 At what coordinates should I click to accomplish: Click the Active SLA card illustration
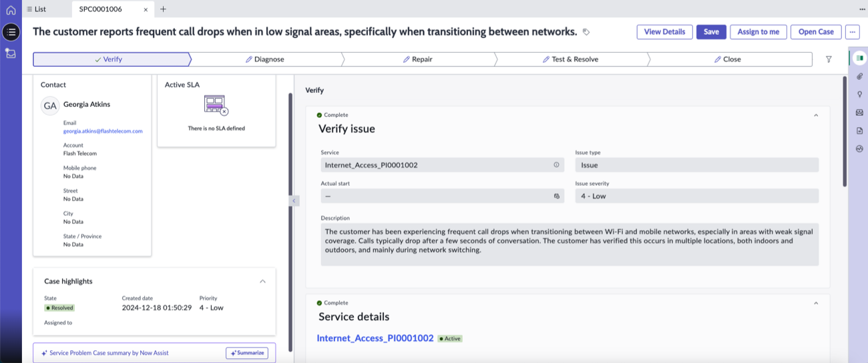pyautogui.click(x=216, y=106)
